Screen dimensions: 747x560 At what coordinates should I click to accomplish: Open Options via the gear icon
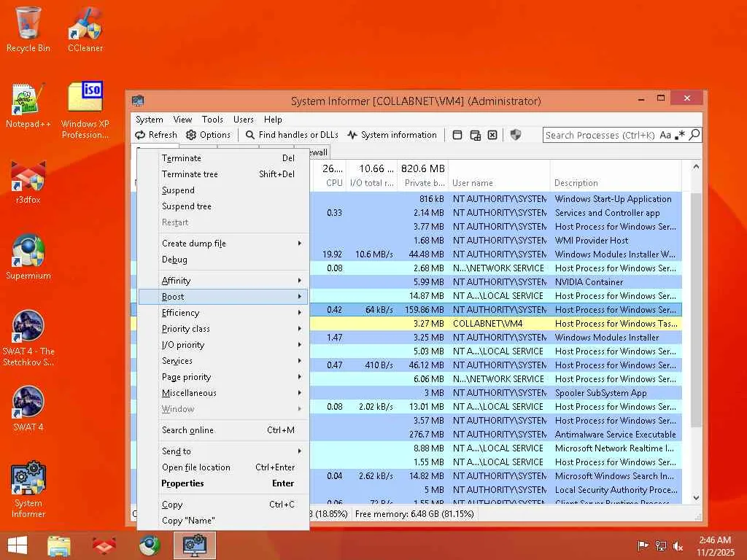[x=191, y=135]
